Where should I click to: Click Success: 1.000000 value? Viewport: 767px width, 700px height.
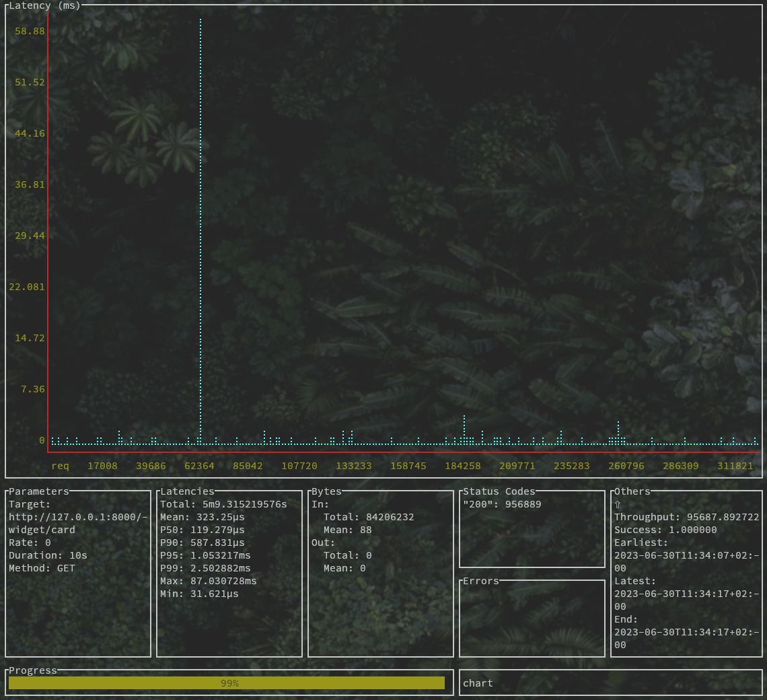(x=666, y=530)
